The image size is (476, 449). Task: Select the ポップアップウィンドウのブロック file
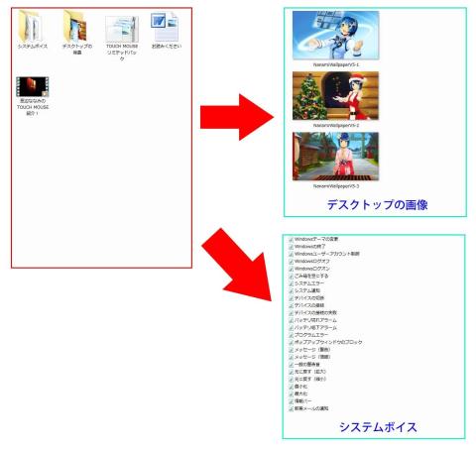[325, 342]
